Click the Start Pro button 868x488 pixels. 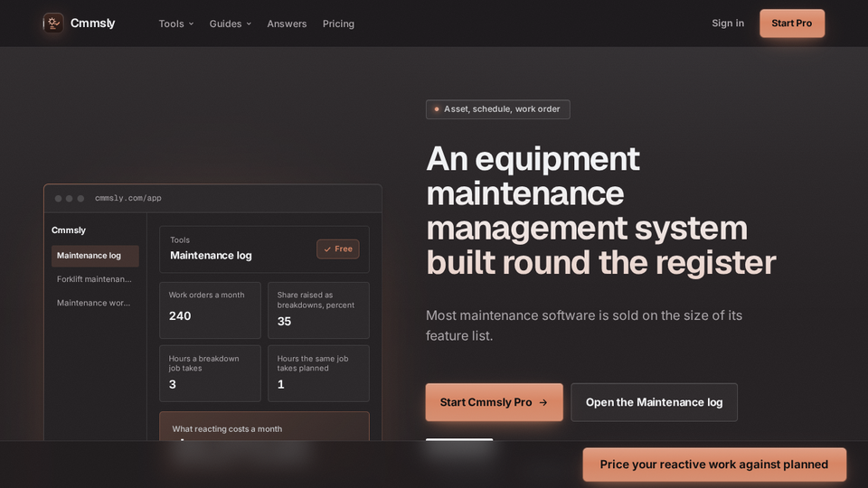(792, 23)
